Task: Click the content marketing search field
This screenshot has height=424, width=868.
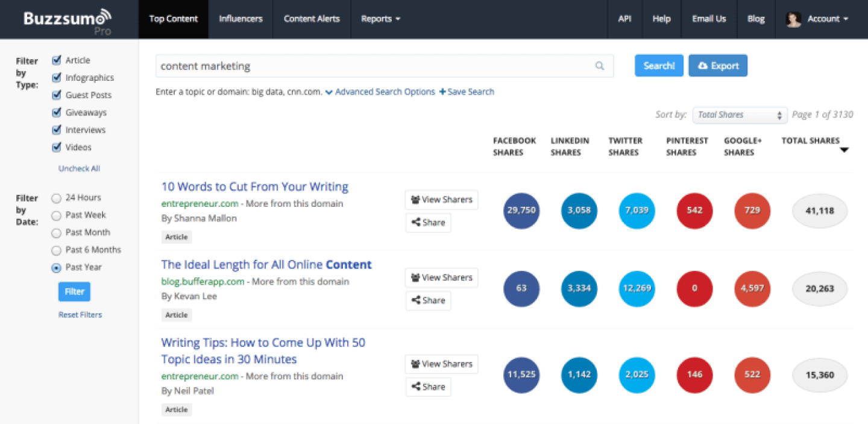Action: [x=374, y=66]
